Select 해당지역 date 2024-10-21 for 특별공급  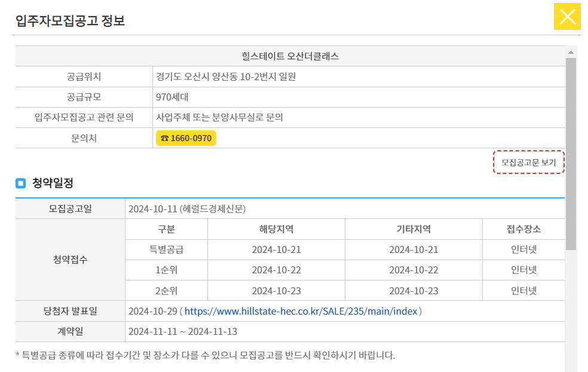[x=277, y=249]
